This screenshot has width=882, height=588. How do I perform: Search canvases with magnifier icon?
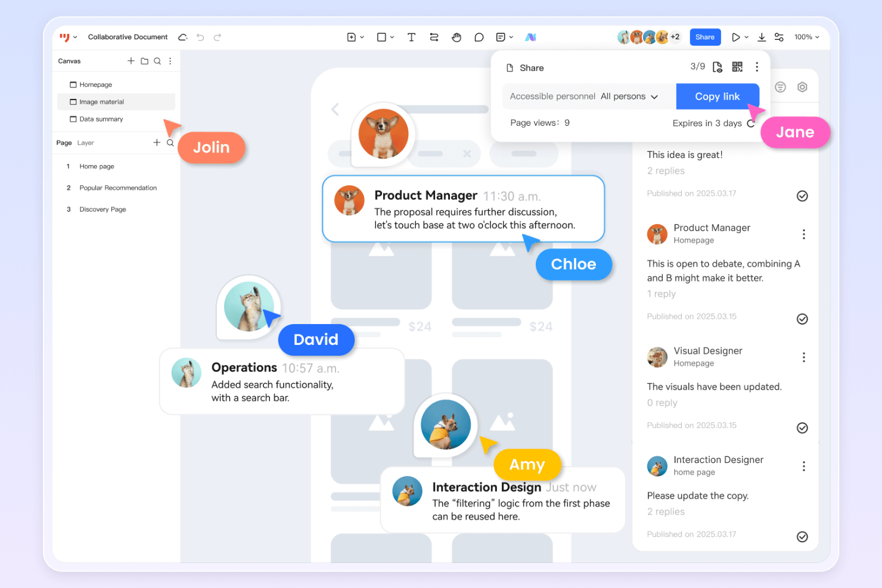click(x=157, y=61)
